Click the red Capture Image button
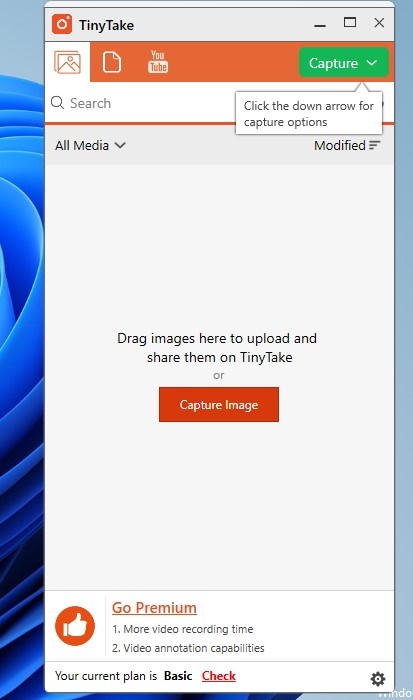Viewport: 413px width, 700px height. click(219, 404)
